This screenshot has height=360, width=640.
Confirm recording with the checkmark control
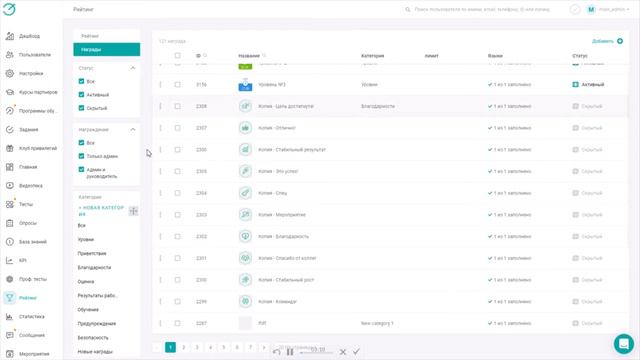click(356, 351)
